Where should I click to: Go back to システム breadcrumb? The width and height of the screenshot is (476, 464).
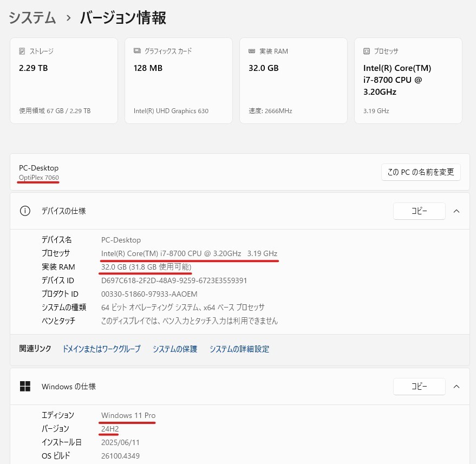tap(32, 17)
